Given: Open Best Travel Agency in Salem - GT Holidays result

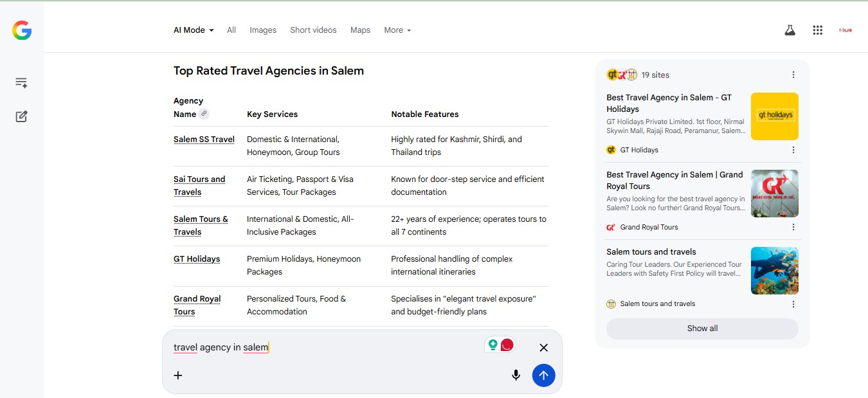Looking at the screenshot, I should (669, 104).
